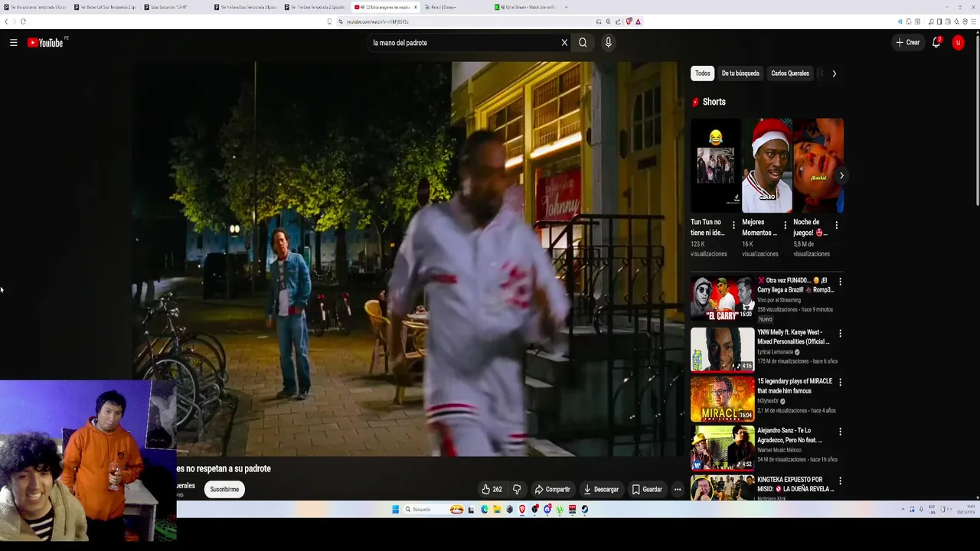Open options for 'Noche de juegos!' Short
The height and width of the screenshot is (551, 980).
836,225
